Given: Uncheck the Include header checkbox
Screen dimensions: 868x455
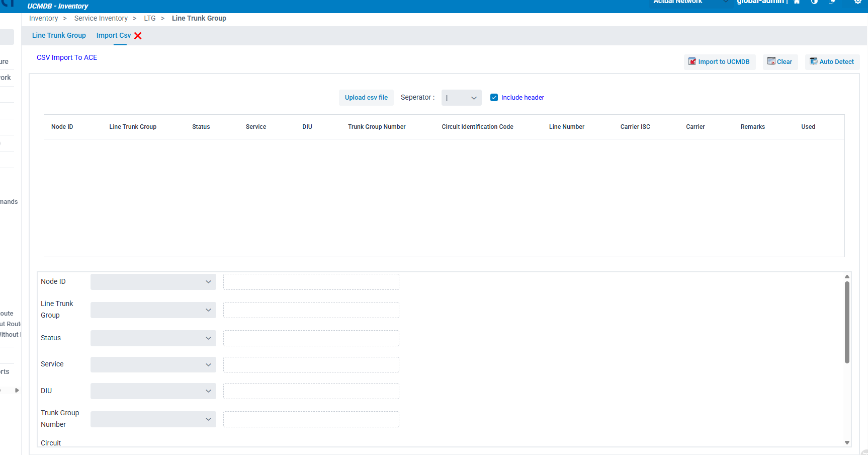Looking at the screenshot, I should click(494, 98).
